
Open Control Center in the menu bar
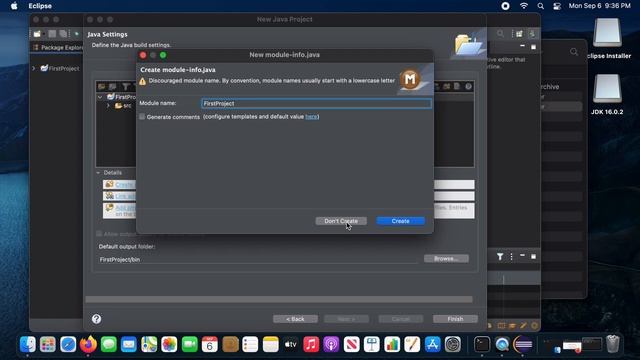pyautogui.click(x=557, y=6)
